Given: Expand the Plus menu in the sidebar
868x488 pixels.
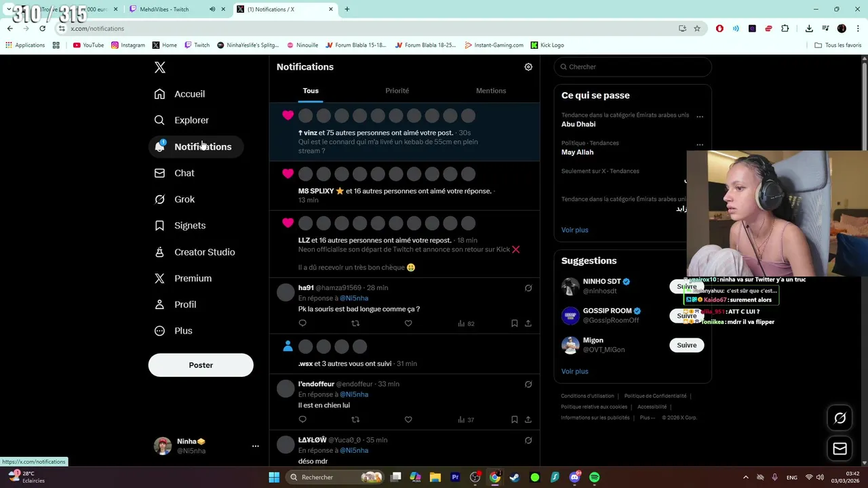Looking at the screenshot, I should click(174, 331).
